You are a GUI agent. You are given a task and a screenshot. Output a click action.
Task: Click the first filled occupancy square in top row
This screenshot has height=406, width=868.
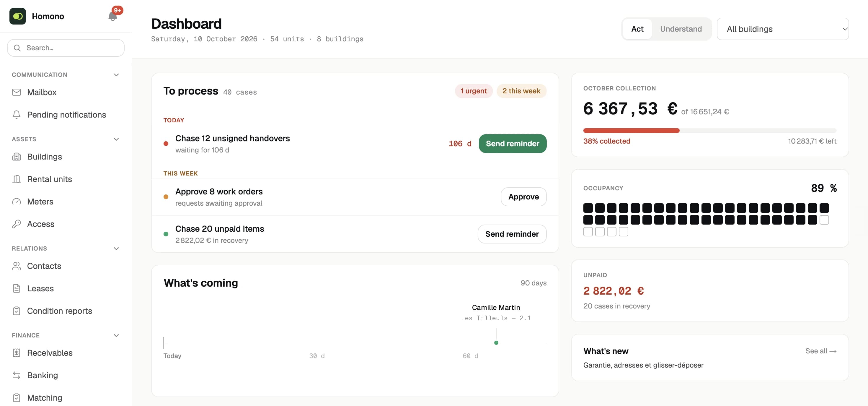click(588, 208)
